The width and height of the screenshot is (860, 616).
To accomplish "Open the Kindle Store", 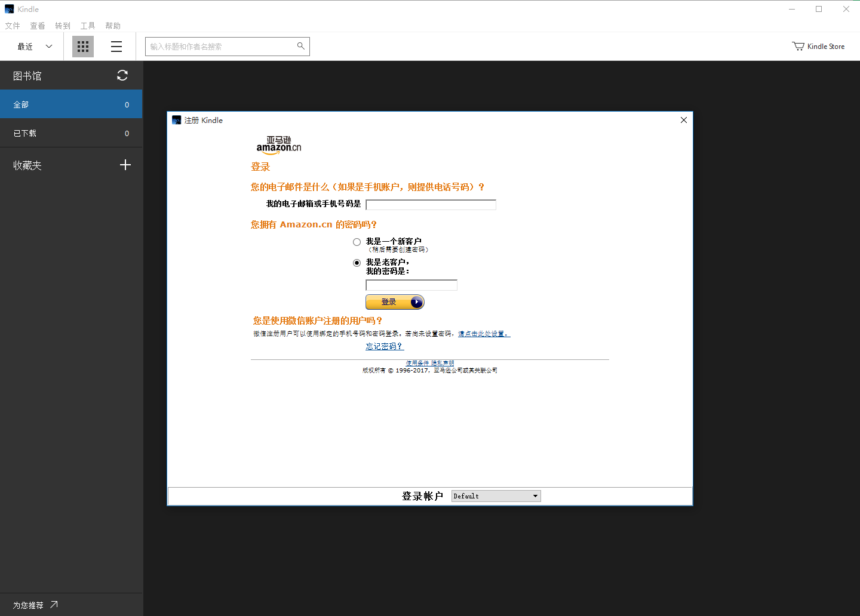I will click(x=818, y=46).
